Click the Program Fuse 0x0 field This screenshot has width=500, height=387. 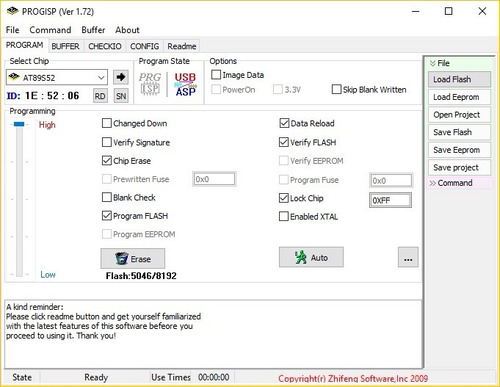click(391, 181)
